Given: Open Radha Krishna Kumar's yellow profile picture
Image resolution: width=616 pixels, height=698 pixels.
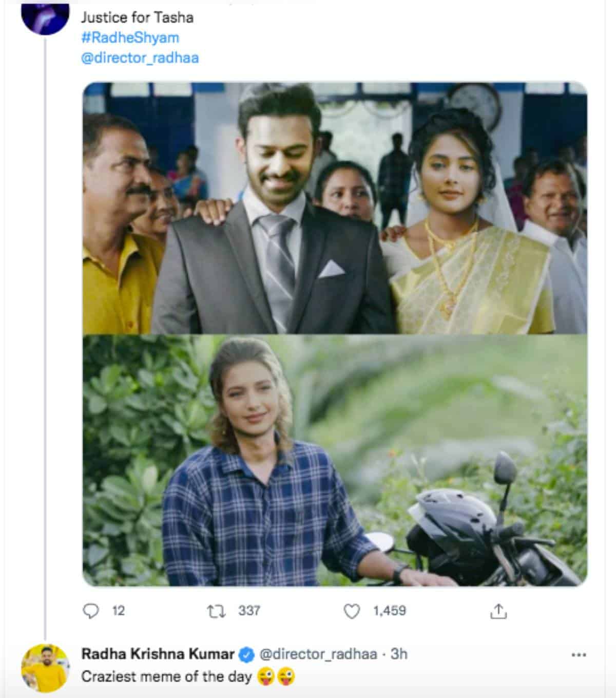Looking at the screenshot, I should coord(45,668).
